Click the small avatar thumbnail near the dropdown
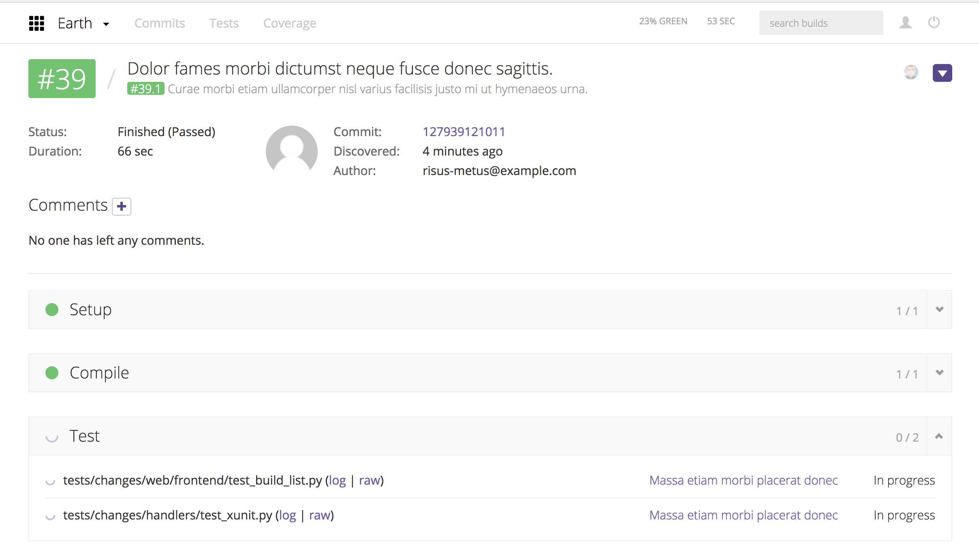The height and width of the screenshot is (560, 979). 911,73
